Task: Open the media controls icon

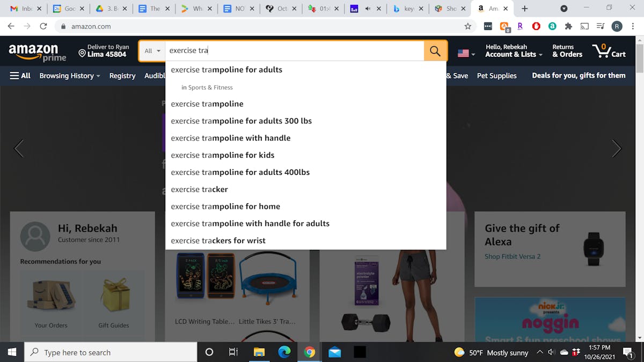Action: coord(601,26)
